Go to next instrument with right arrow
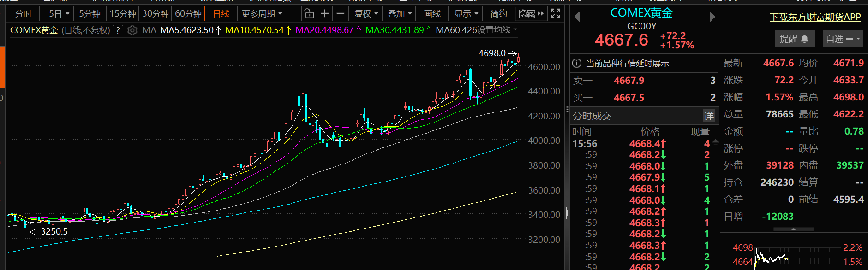868x270 pixels. click(712, 18)
